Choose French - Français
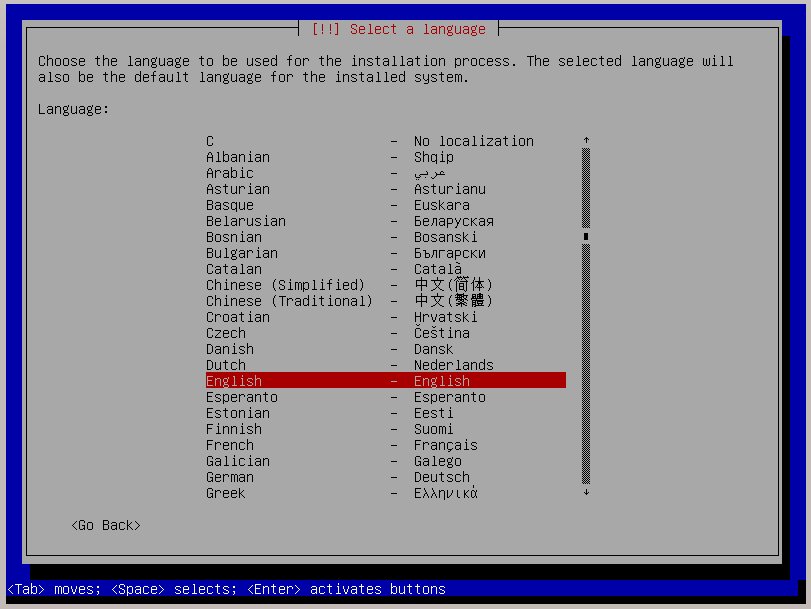The image size is (811, 609). click(x=385, y=445)
